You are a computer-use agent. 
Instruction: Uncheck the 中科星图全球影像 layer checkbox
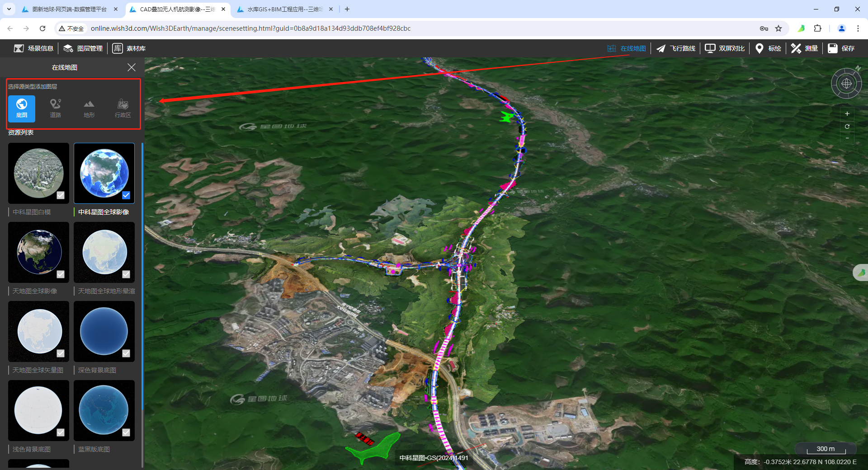pyautogui.click(x=126, y=195)
